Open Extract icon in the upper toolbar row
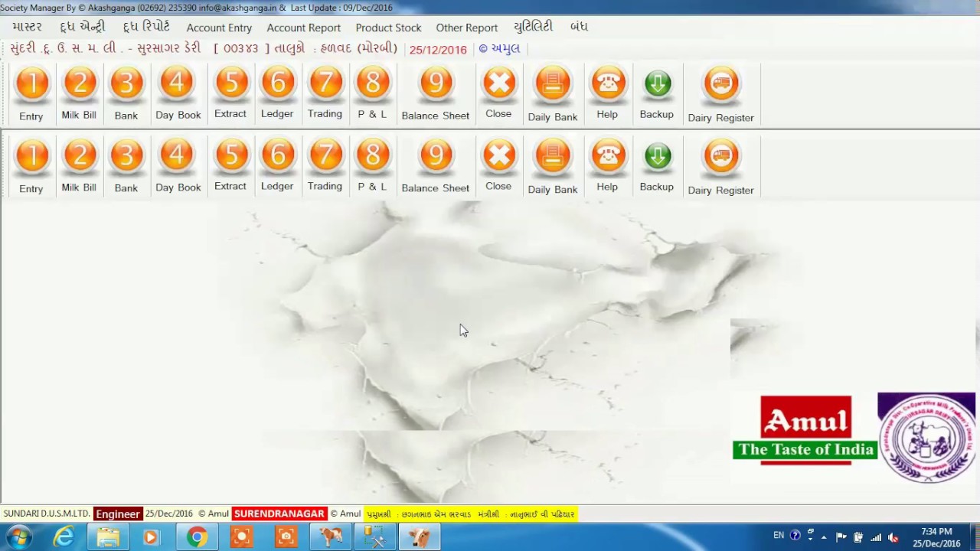 pos(230,93)
